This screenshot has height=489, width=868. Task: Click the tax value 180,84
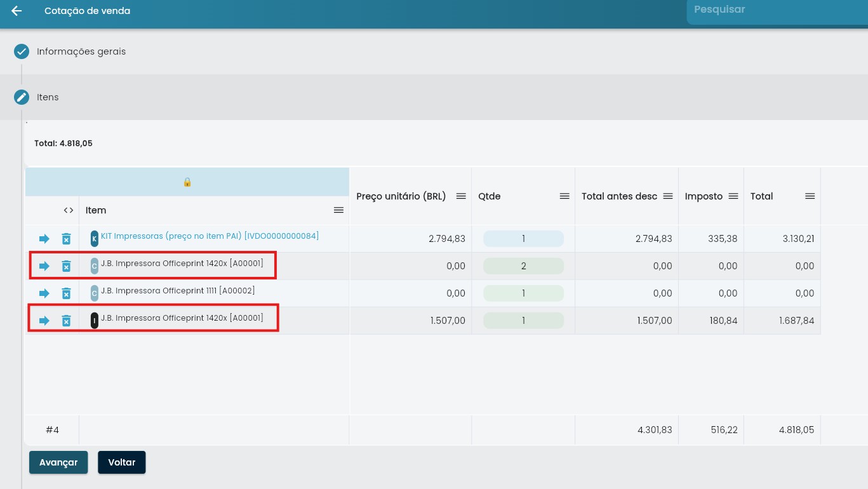click(723, 321)
